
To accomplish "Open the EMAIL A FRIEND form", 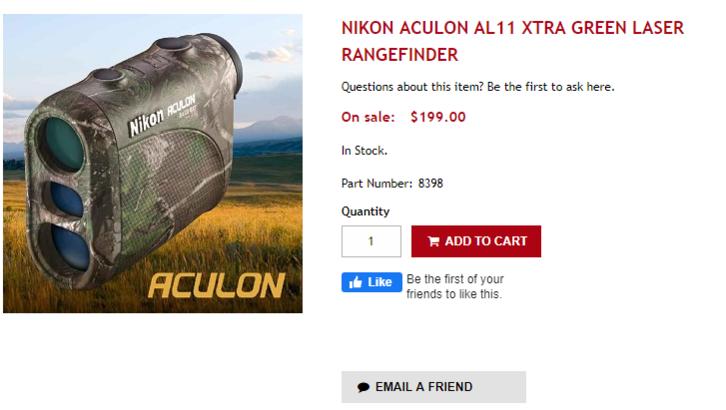I will point(433,387).
